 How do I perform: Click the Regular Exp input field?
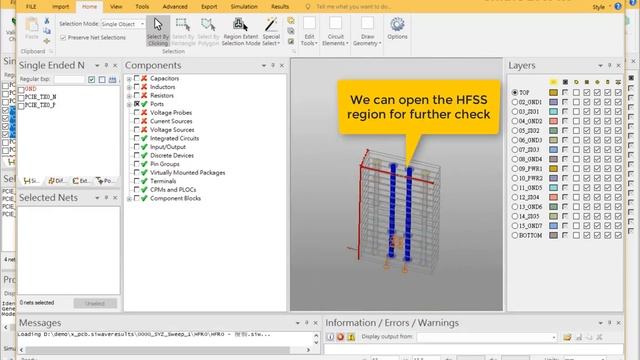(69, 80)
